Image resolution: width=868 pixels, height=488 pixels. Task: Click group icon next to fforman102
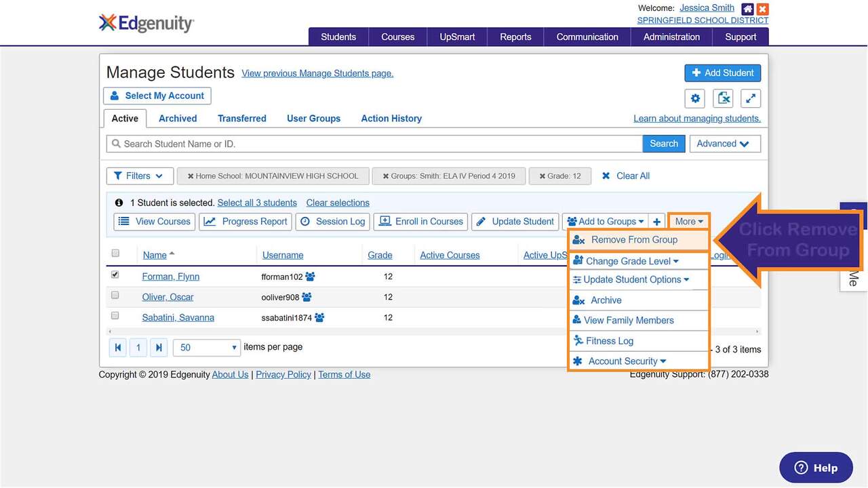pyautogui.click(x=311, y=277)
